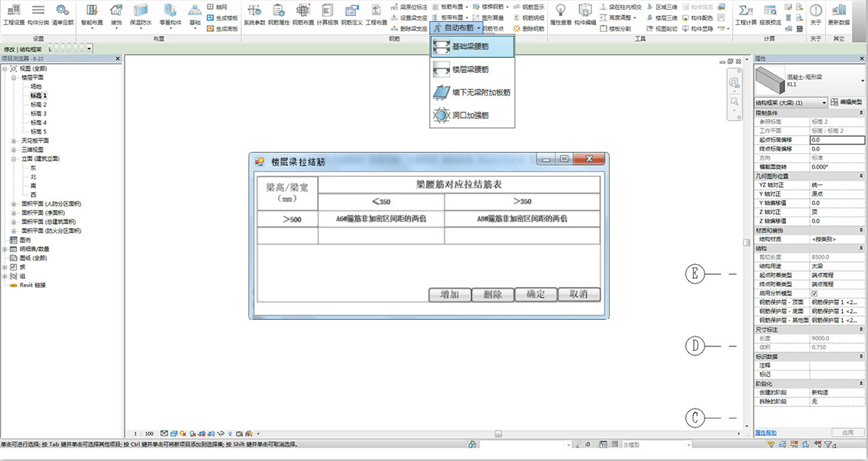This screenshot has height=461, width=868.
Task: Select 洞口加强筋 menu entry
Action: tap(470, 115)
